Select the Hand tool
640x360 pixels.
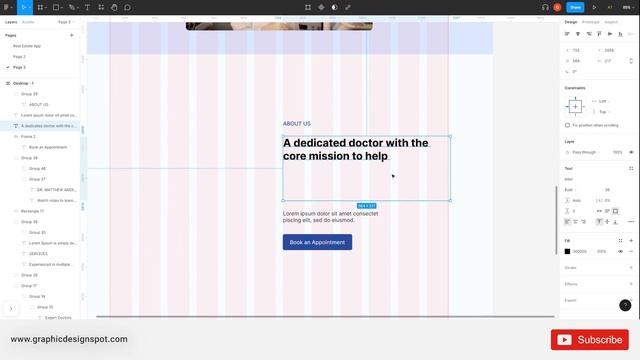click(114, 7)
